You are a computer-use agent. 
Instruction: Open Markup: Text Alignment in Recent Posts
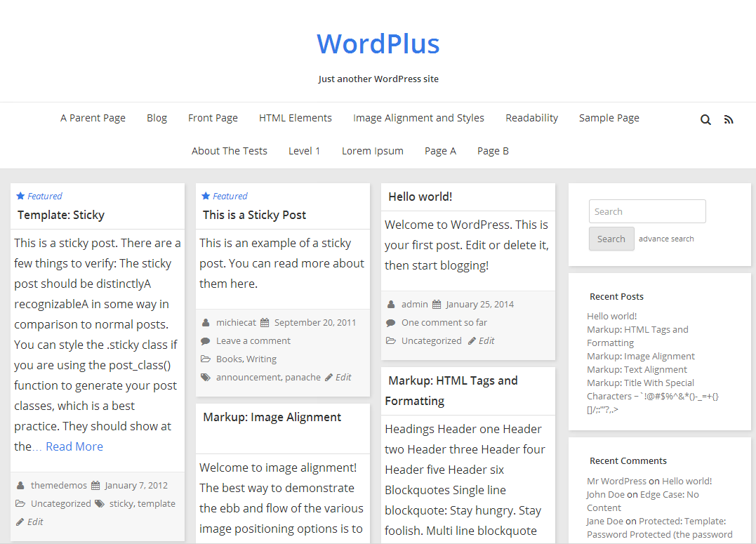pos(637,369)
